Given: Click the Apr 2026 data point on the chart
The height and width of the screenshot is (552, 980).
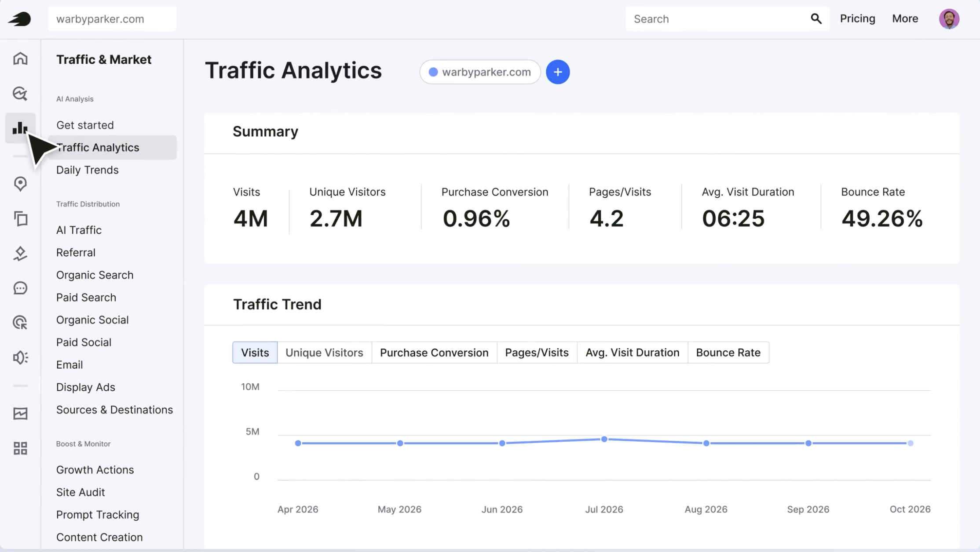Looking at the screenshot, I should (x=298, y=443).
